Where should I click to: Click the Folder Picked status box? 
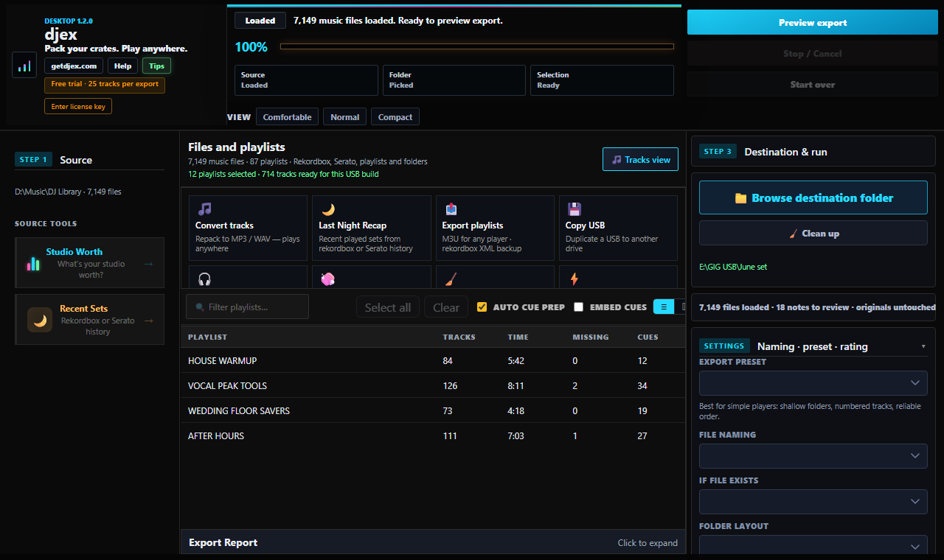pos(454,80)
